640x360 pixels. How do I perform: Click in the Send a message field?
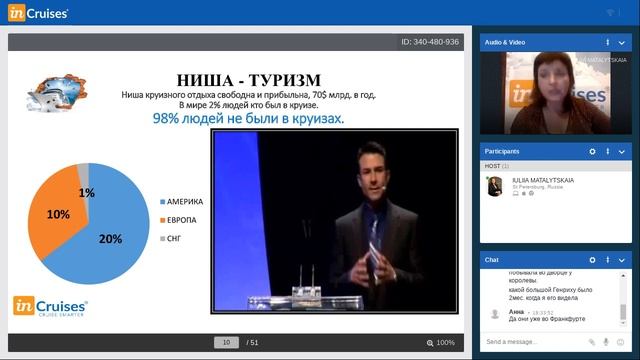(x=534, y=342)
